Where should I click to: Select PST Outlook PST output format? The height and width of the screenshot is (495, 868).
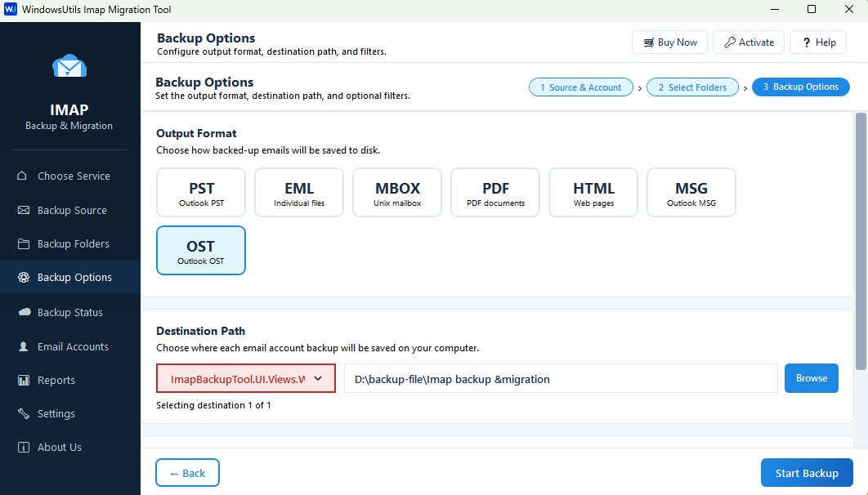(x=201, y=193)
